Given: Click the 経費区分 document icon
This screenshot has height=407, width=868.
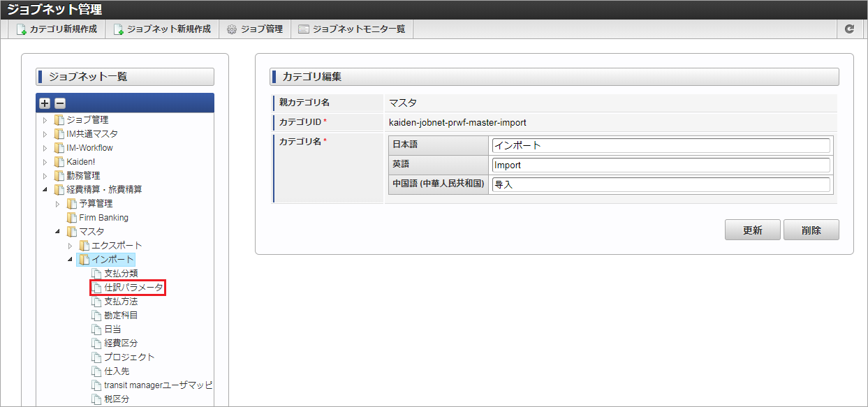Looking at the screenshot, I should pos(97,343).
